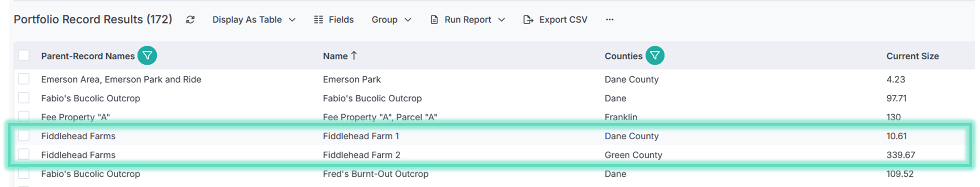Refresh the portfolio record results

click(x=190, y=20)
